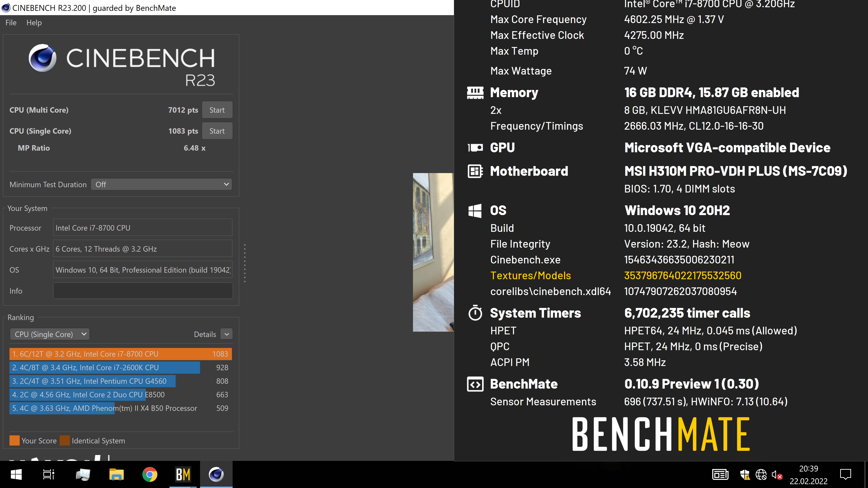Click the yellow Textures/Models label
Image resolution: width=868 pixels, height=488 pixels.
530,275
